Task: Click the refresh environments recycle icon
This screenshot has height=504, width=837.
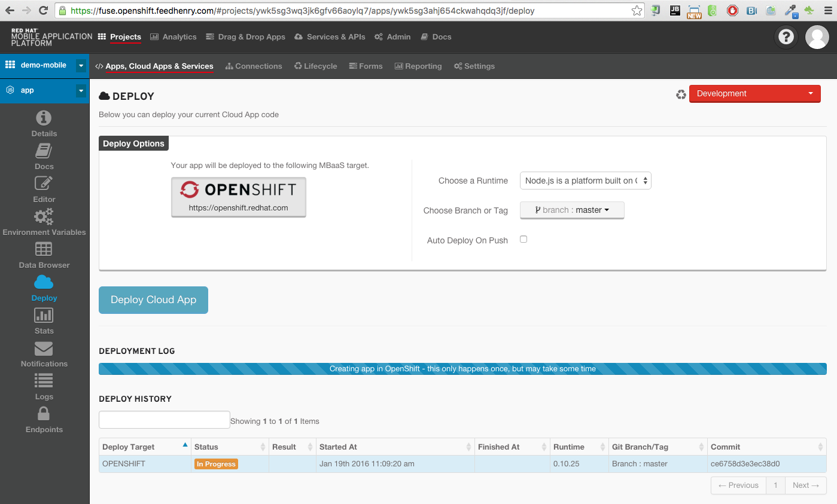Action: [681, 94]
